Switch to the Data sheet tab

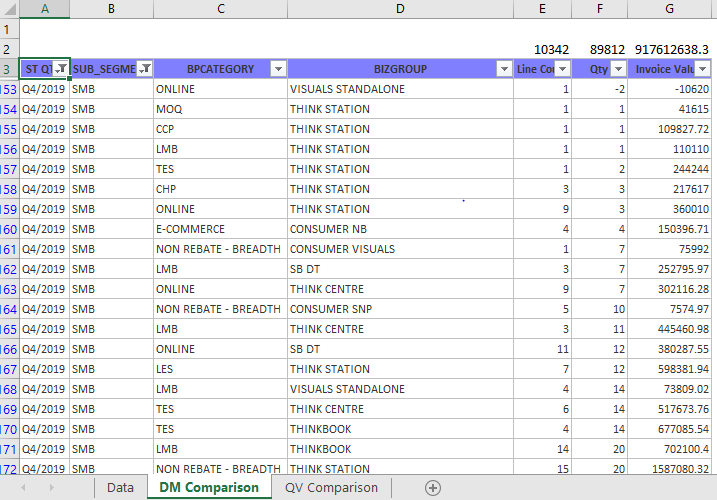point(120,488)
